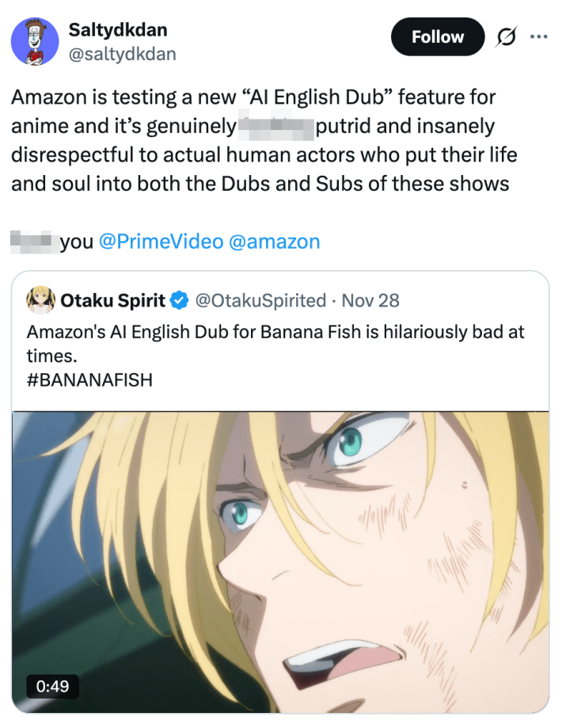Image resolution: width=562 pixels, height=728 pixels.
Task: Click Otaku Spirit's profile avatar
Action: coord(40,300)
